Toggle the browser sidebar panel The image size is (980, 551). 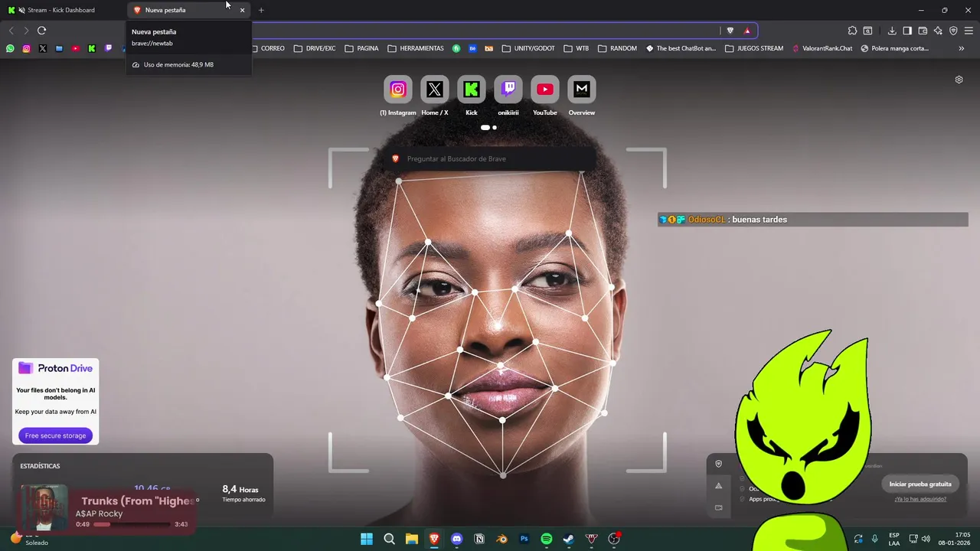point(907,31)
